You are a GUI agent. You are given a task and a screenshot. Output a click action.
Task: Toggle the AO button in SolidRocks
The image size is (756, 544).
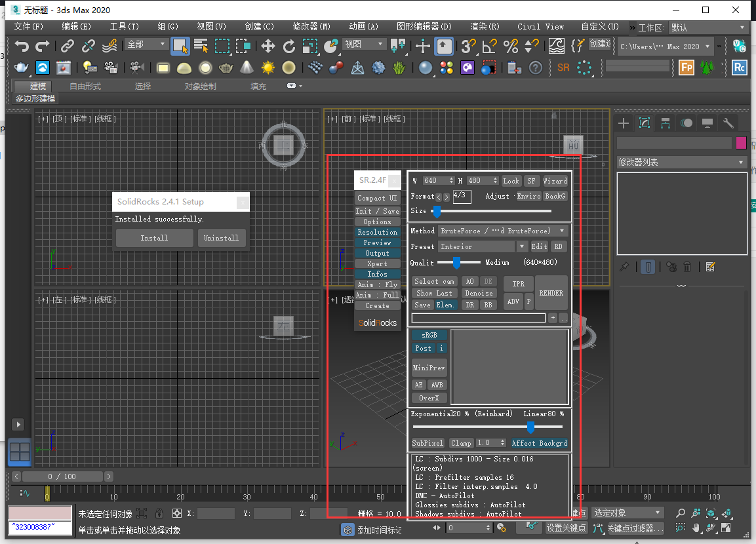(x=469, y=281)
